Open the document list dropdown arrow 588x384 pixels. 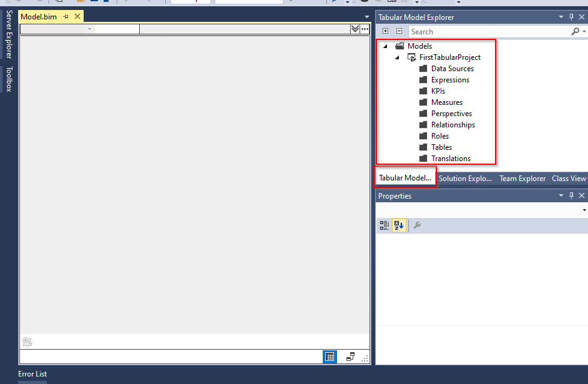coord(367,17)
